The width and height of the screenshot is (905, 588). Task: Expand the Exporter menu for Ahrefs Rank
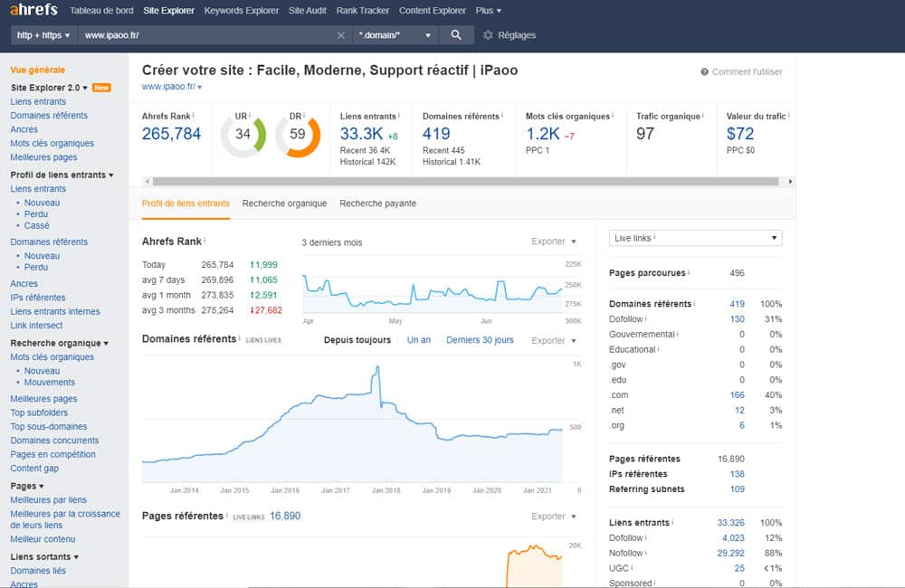[550, 242]
